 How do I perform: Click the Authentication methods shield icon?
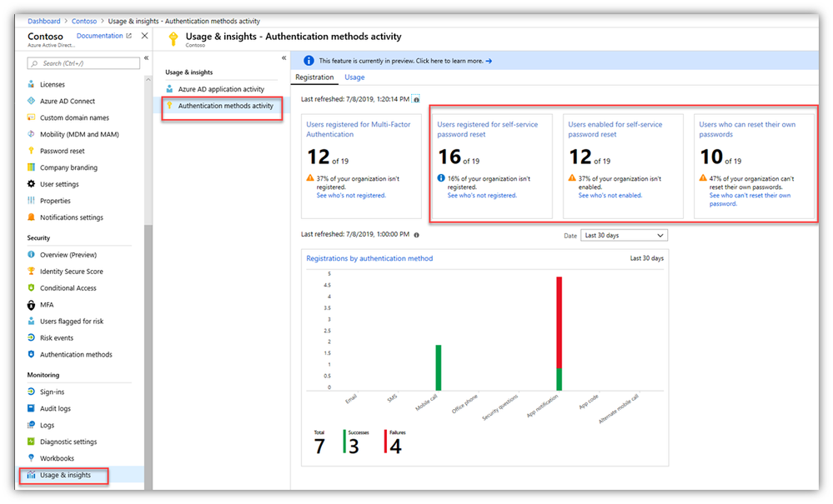pyautogui.click(x=31, y=354)
